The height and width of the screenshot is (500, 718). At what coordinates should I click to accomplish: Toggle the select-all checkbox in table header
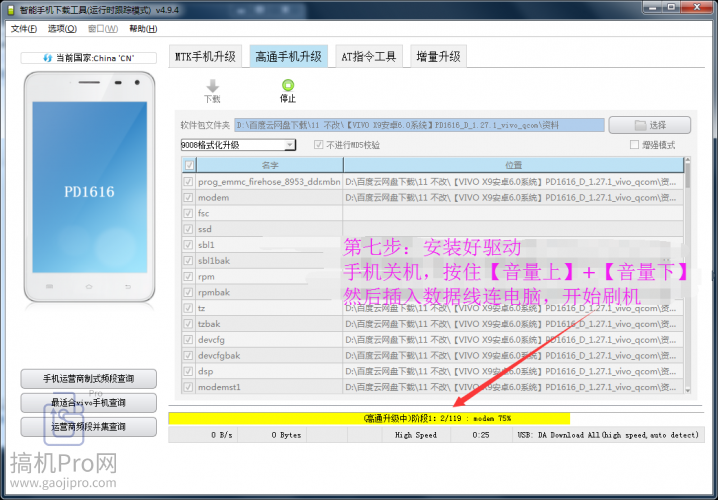coord(188,164)
